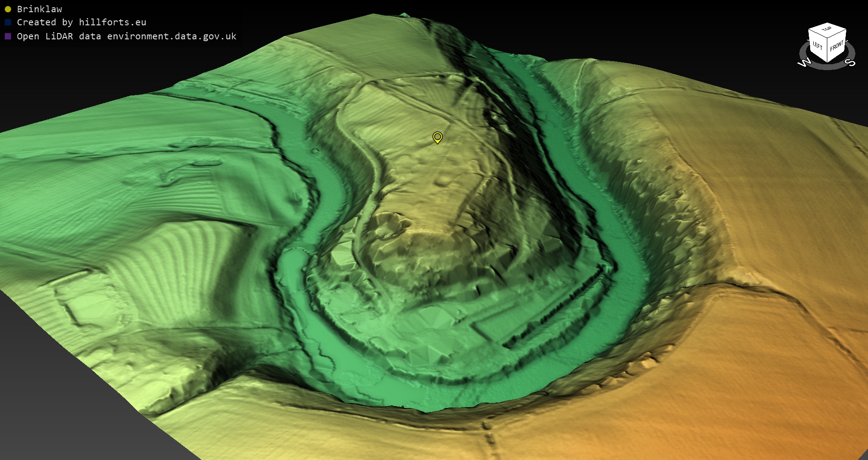Image resolution: width=868 pixels, height=460 pixels.
Task: Click the TOP face of the view cube
Action: tap(827, 30)
